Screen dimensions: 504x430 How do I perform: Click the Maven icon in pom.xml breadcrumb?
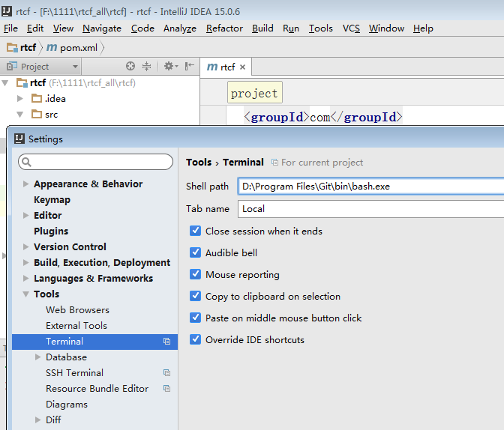pos(52,47)
